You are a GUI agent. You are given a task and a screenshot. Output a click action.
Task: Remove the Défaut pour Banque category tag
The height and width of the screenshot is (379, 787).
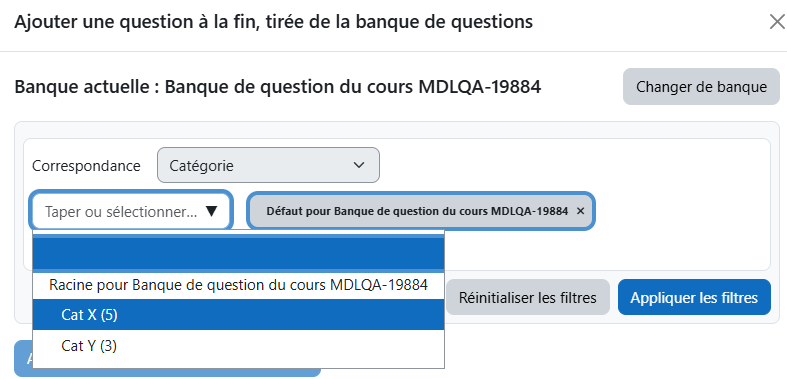581,211
